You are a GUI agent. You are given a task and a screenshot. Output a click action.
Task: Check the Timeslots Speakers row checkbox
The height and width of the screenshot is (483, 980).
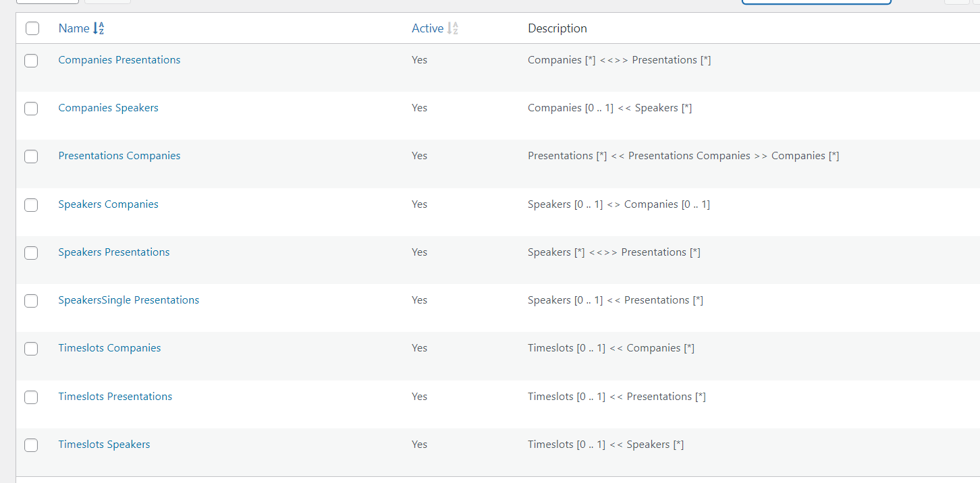click(x=31, y=445)
